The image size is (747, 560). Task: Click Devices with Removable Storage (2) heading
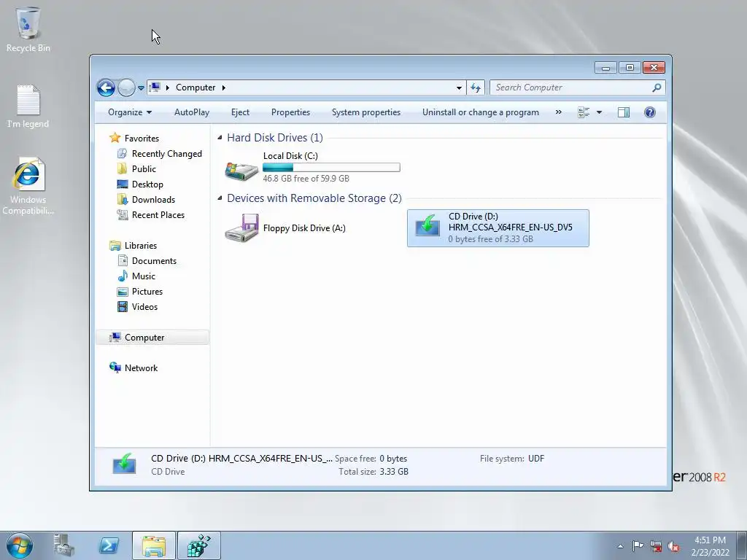(314, 198)
